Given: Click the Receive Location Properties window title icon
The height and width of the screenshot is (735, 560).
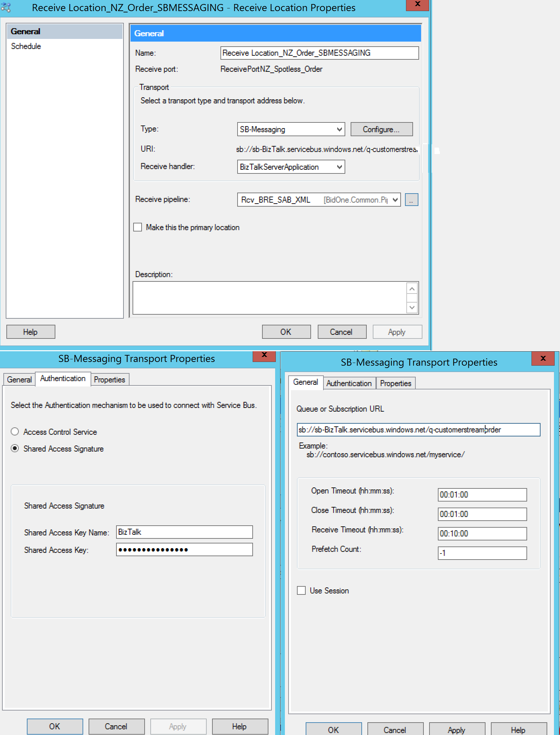Looking at the screenshot, I should [6, 7].
